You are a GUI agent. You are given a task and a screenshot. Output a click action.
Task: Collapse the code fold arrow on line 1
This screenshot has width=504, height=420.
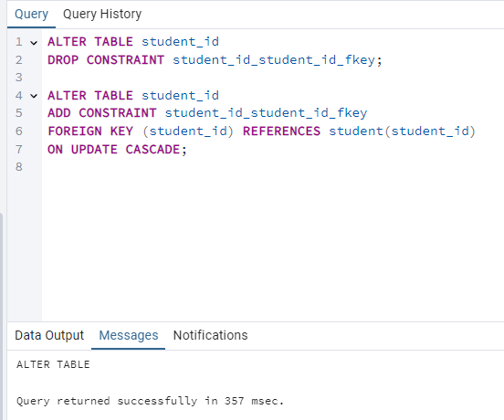point(34,42)
